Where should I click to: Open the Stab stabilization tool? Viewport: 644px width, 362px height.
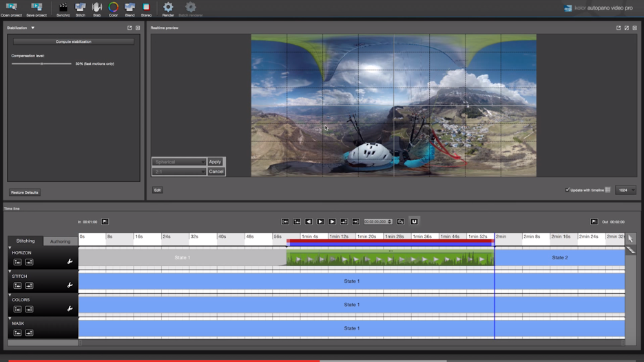(96, 8)
